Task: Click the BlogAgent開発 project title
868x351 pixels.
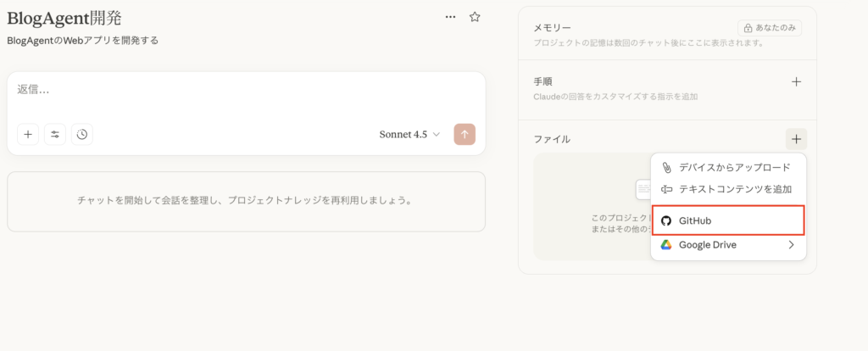Action: pyautogui.click(x=64, y=18)
